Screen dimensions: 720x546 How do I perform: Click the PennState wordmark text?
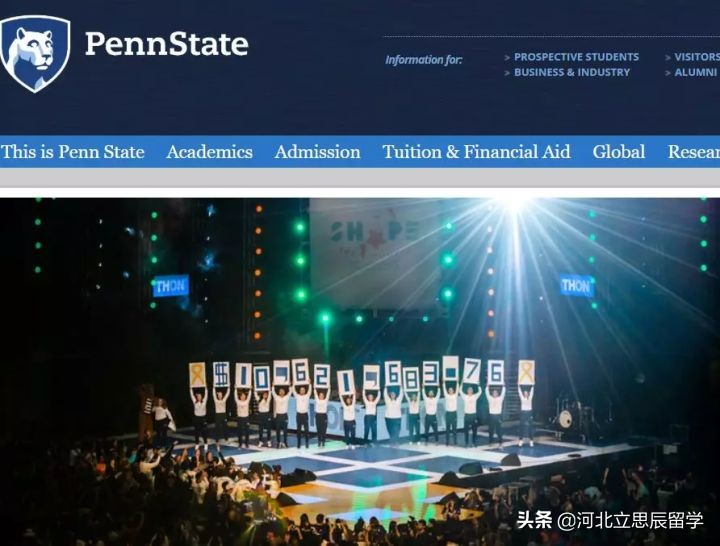(x=167, y=44)
